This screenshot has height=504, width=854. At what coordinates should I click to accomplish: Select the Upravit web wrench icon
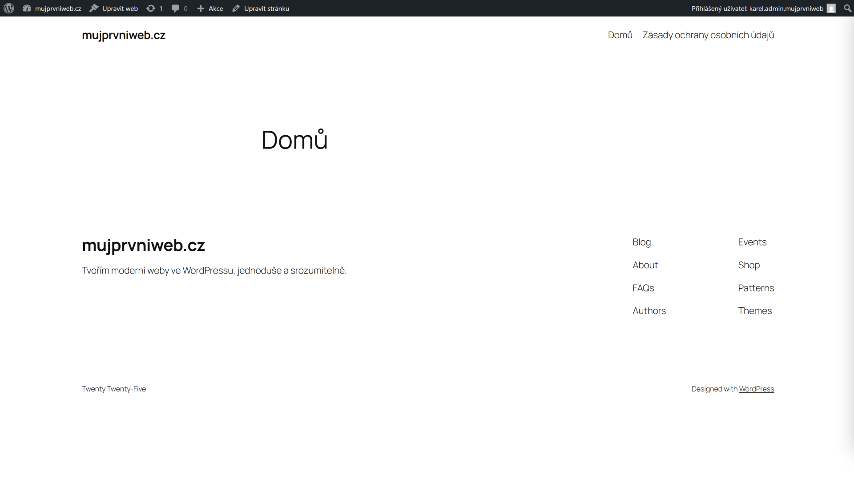pos(94,8)
